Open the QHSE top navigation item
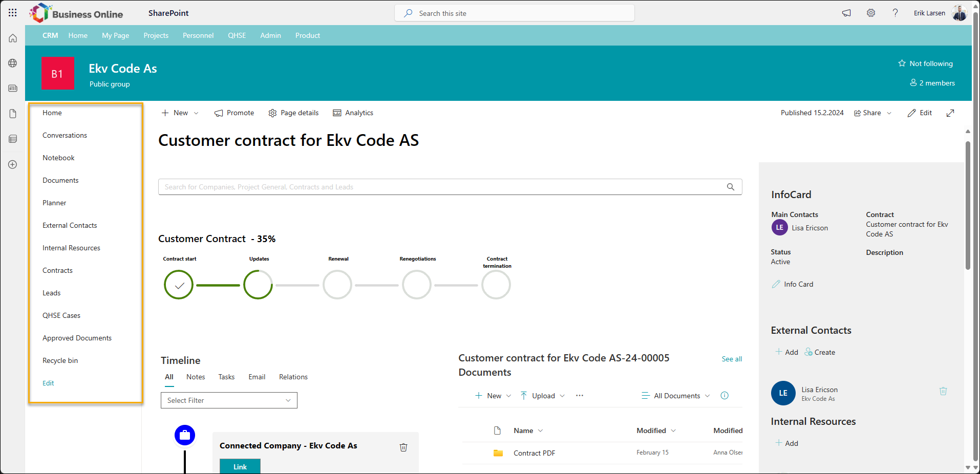 (x=237, y=35)
